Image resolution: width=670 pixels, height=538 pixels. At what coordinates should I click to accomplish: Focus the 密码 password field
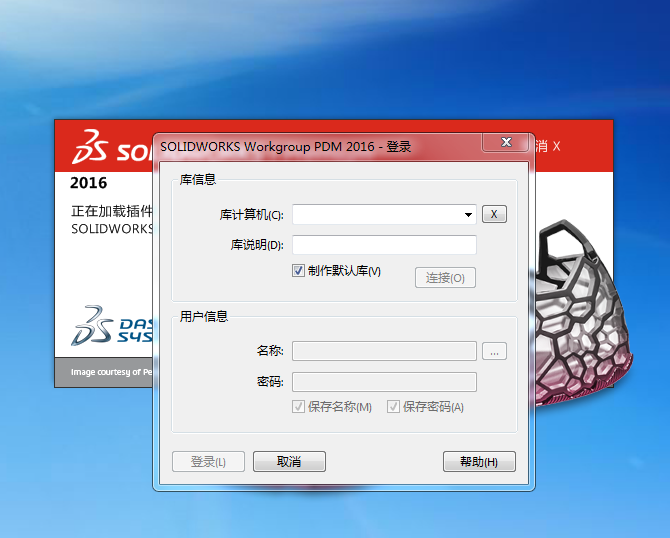pyautogui.click(x=384, y=382)
